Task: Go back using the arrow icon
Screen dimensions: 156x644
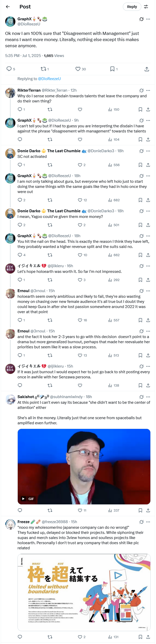Action: 8,7
